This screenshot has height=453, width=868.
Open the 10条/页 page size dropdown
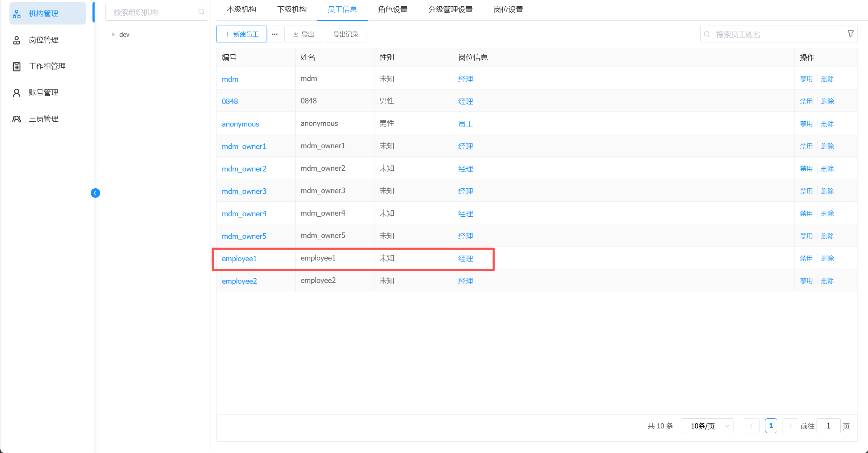point(707,426)
